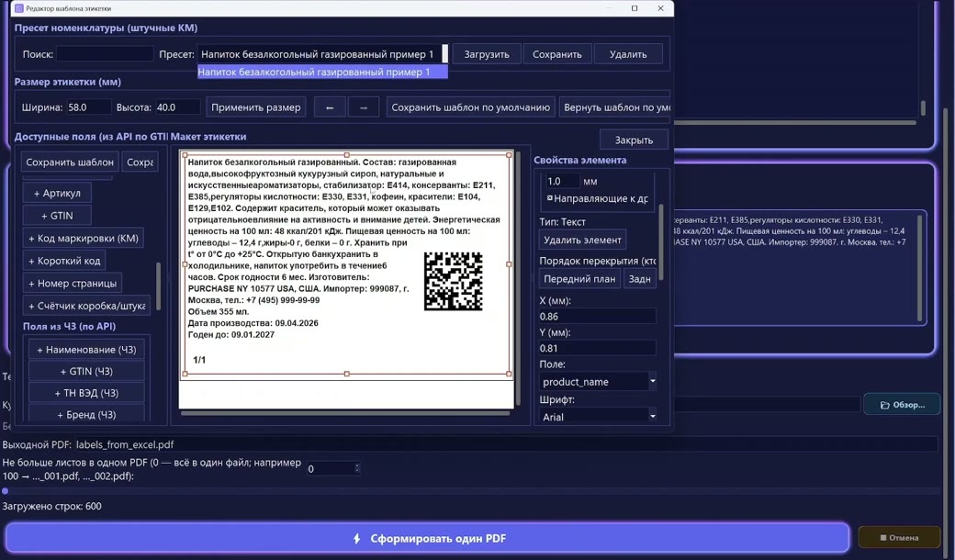Open the Пресет combo box
Image resolution: width=955 pixels, height=560 pixels.
tap(322, 54)
